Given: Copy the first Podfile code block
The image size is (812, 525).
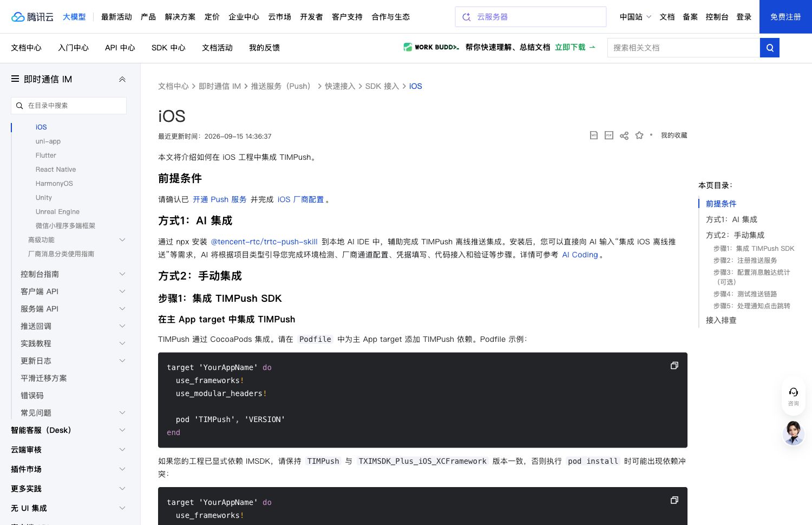Looking at the screenshot, I should tap(675, 366).
